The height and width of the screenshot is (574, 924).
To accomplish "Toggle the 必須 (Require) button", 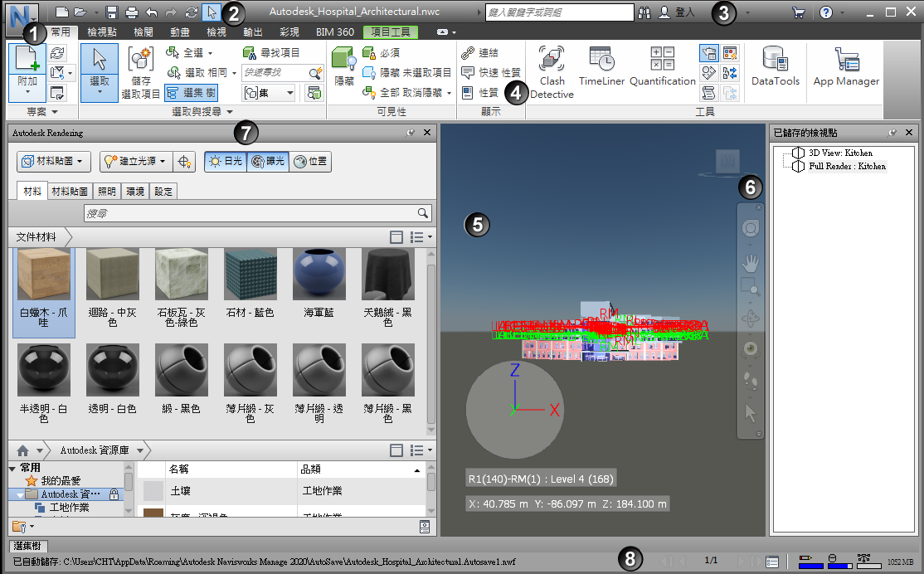I will (382, 53).
